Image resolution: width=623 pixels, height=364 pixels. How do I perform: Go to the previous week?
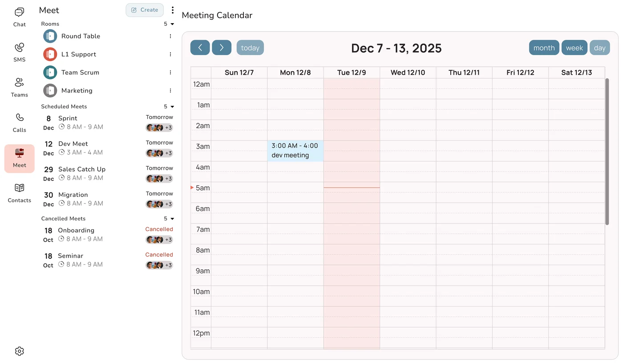click(200, 48)
